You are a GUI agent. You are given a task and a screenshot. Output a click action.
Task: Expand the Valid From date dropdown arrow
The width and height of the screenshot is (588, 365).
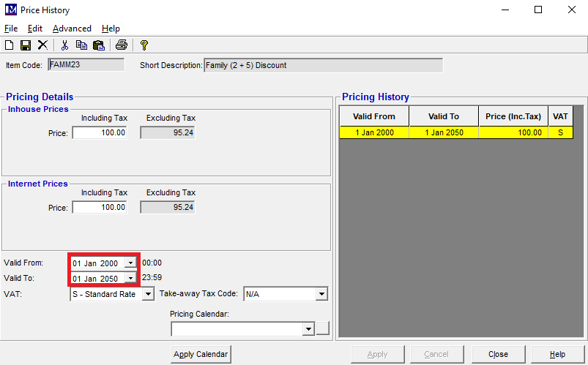pyautogui.click(x=130, y=263)
